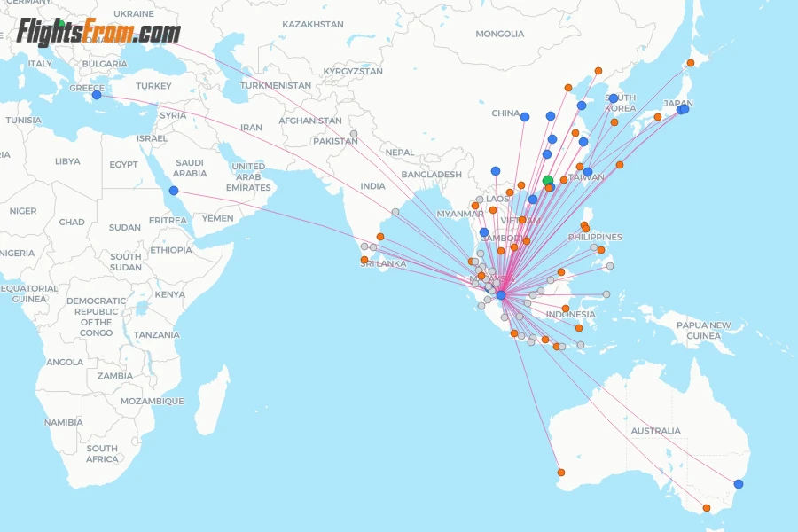Select the blue airport marker in Greece
798x532 pixels.
pyautogui.click(x=97, y=95)
